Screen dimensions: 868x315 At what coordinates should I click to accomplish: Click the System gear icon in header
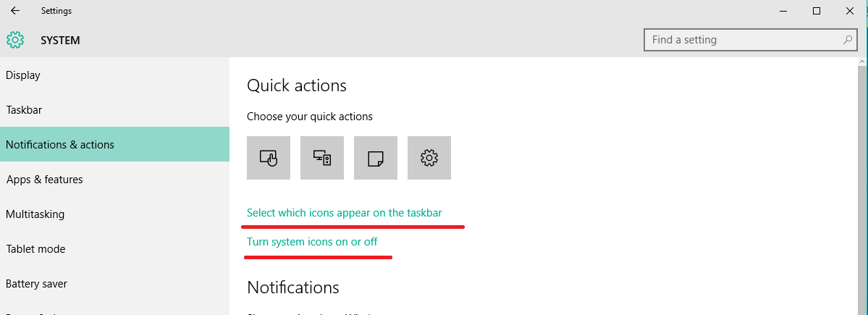pos(15,40)
